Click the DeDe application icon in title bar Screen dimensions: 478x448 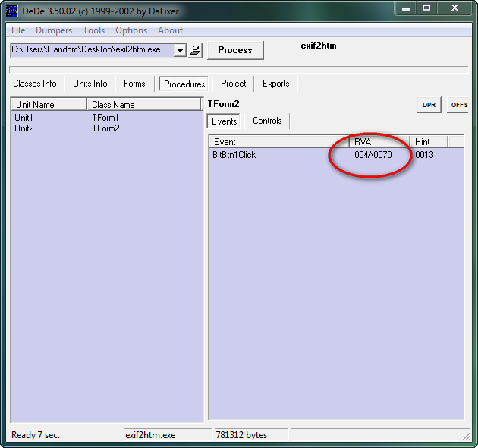click(12, 11)
